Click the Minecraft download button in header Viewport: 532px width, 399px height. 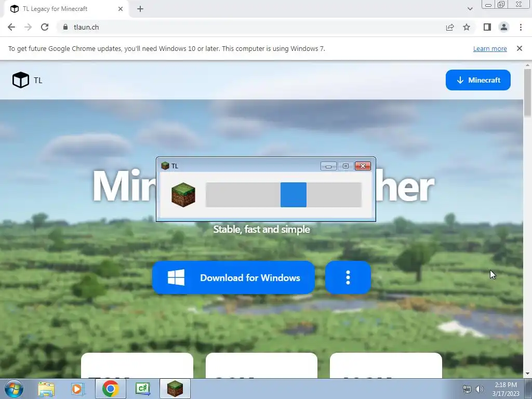point(478,80)
